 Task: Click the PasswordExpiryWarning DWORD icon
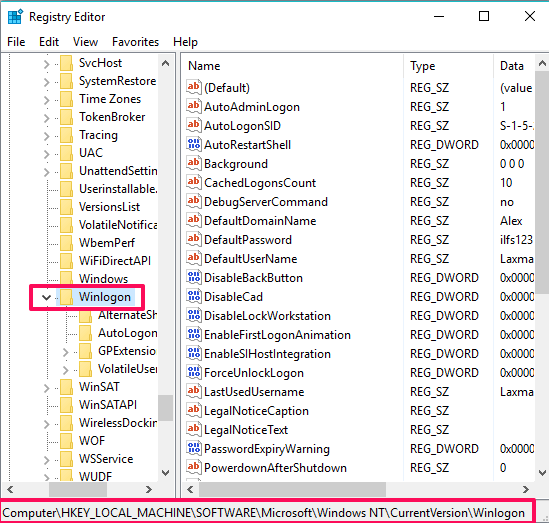point(193,448)
